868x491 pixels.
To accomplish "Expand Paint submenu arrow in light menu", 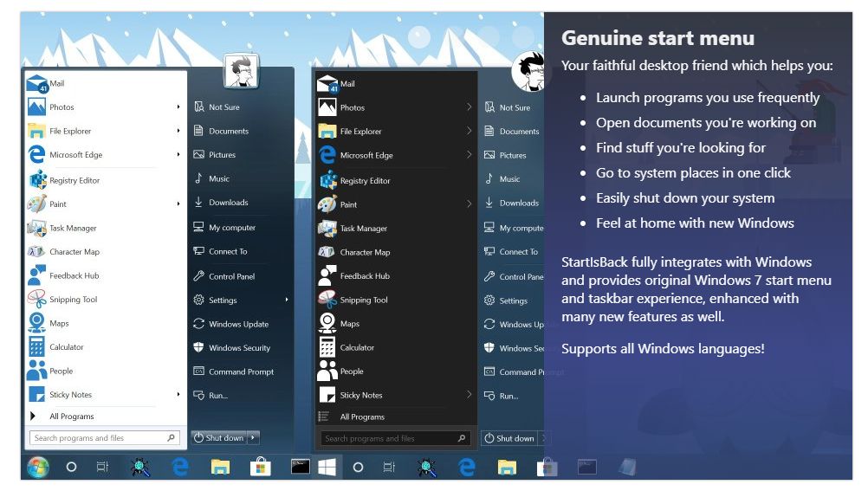I will point(178,204).
